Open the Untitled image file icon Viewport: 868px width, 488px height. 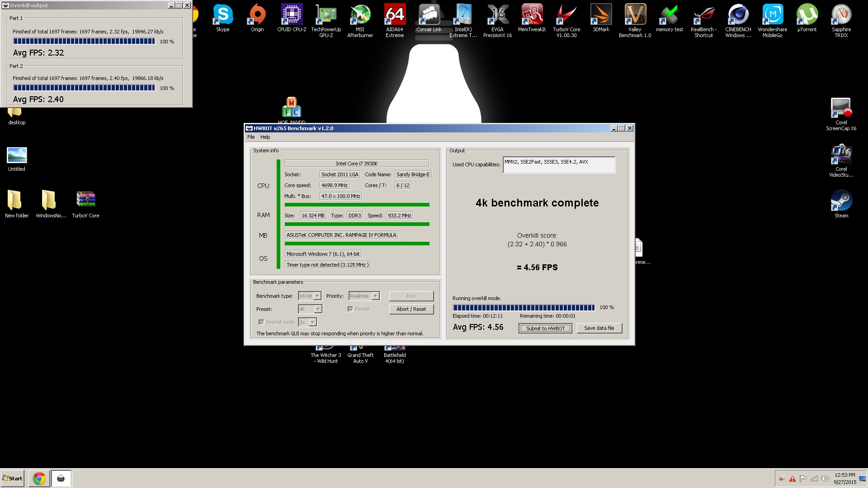[17, 159]
